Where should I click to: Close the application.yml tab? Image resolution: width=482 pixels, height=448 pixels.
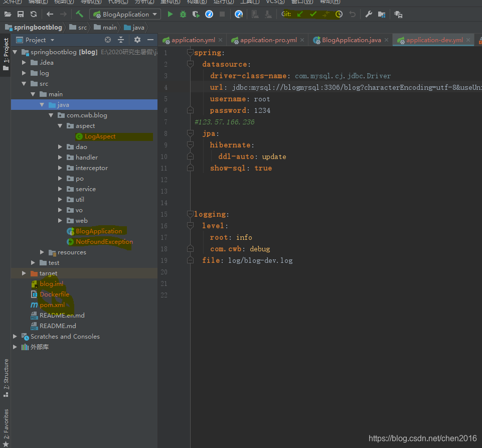click(x=220, y=40)
